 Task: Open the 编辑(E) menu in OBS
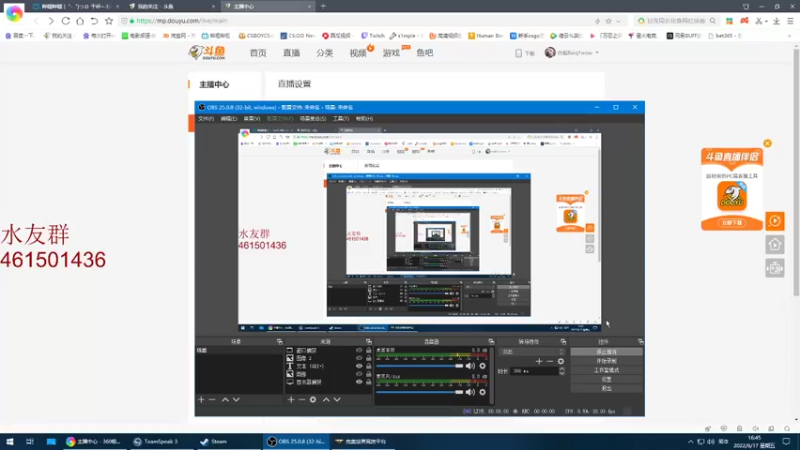click(x=229, y=118)
